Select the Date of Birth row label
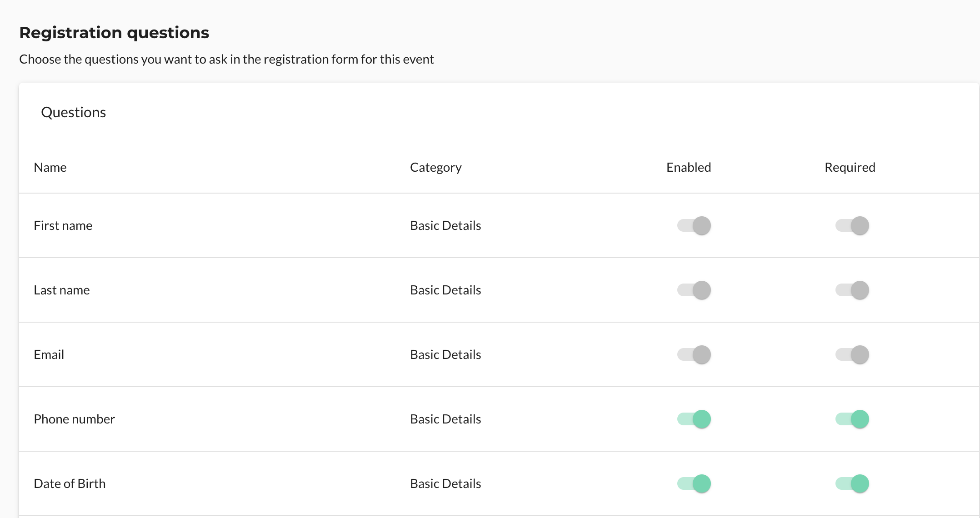The width and height of the screenshot is (980, 518). point(70,483)
